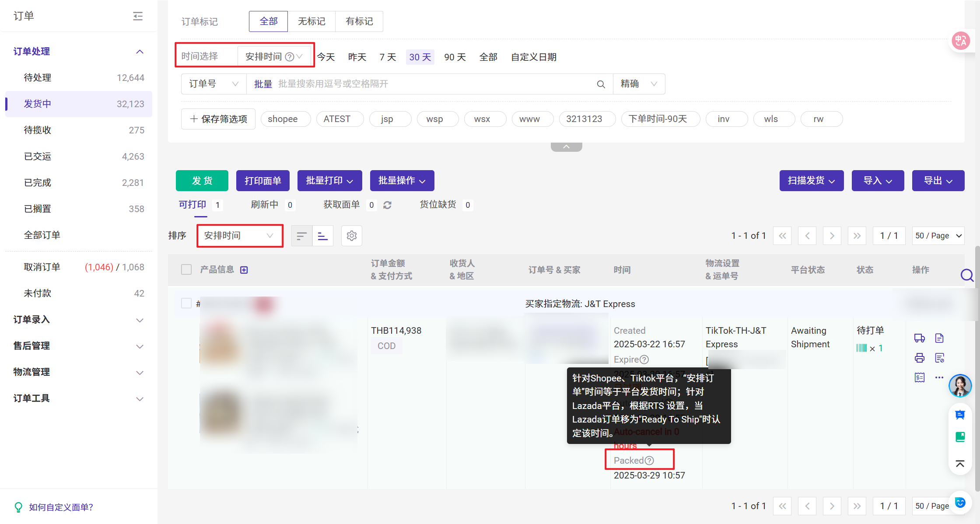Apply the shopee saved filter
Viewport: 980px width, 524px height.
(286, 119)
